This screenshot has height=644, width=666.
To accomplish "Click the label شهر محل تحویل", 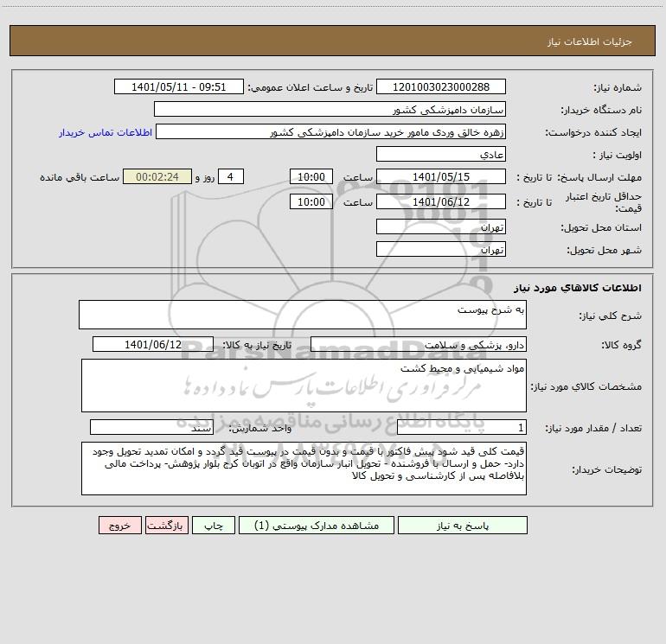I will tap(605, 251).
